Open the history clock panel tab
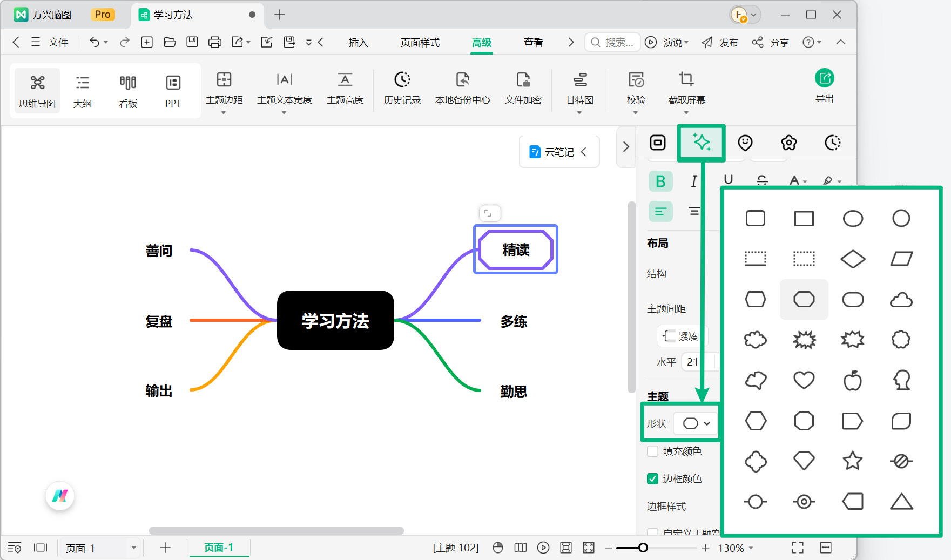The width and height of the screenshot is (951, 560). (x=833, y=143)
